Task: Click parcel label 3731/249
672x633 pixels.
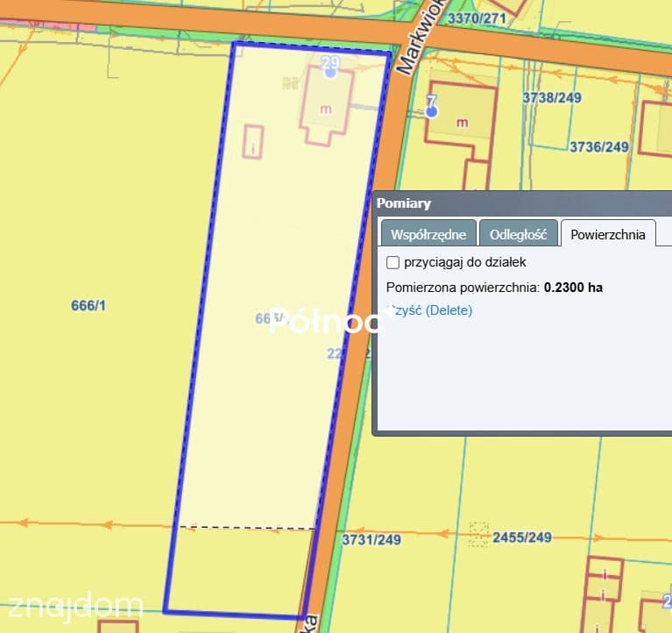Action: click(371, 539)
